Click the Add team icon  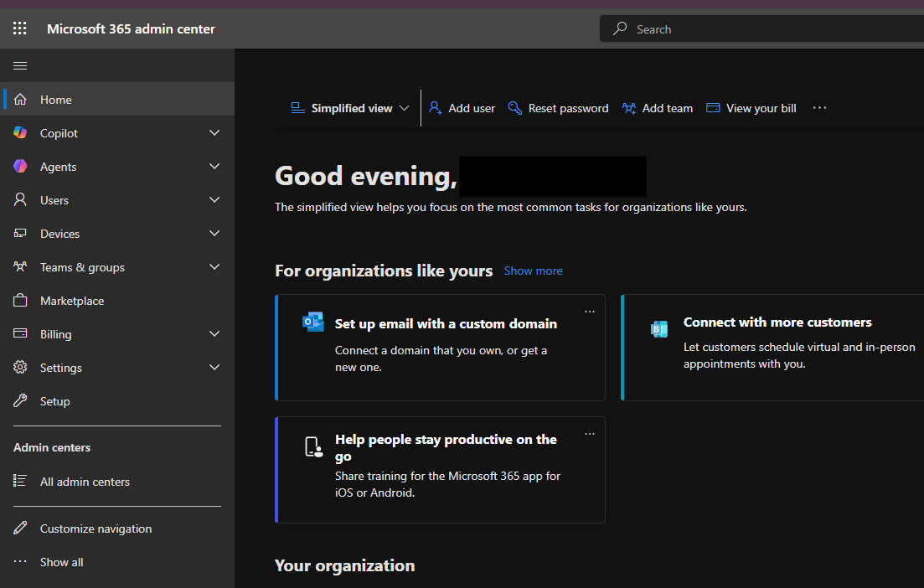point(629,108)
